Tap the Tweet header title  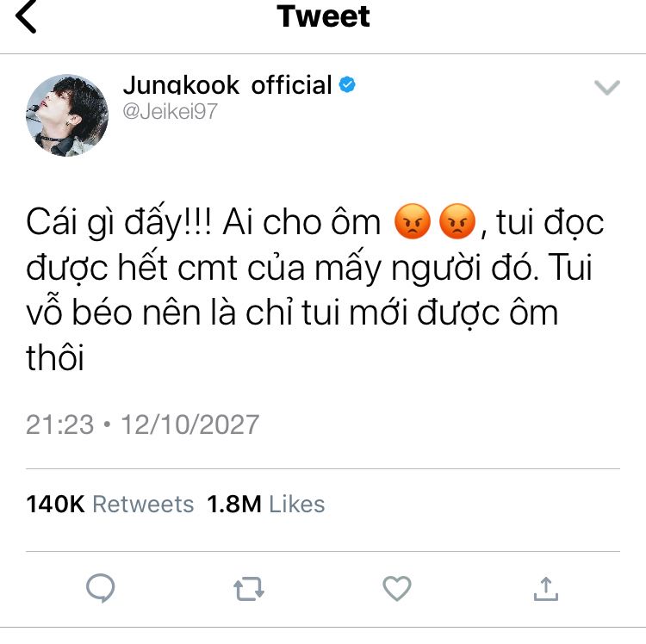[323, 16]
